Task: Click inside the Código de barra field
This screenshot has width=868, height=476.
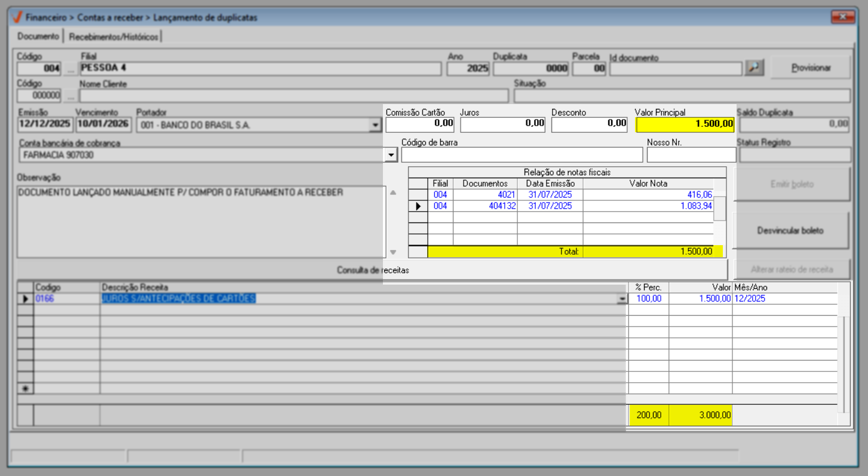Action: 522,155
